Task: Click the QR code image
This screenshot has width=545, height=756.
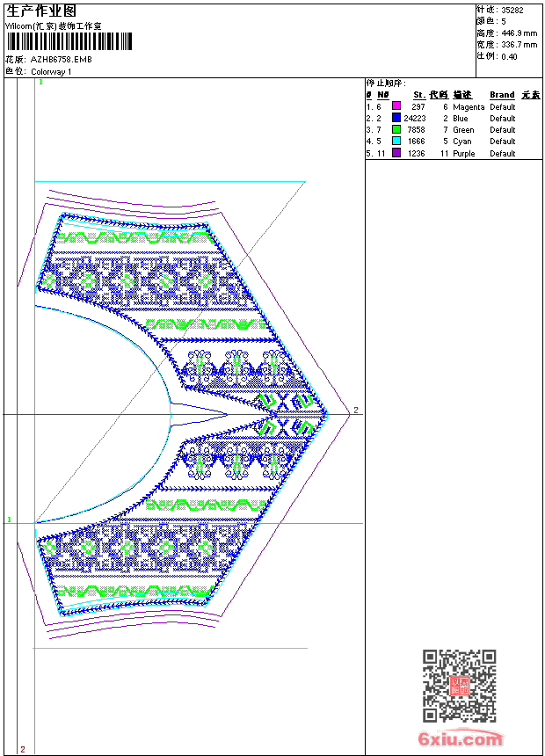Action: 460,686
